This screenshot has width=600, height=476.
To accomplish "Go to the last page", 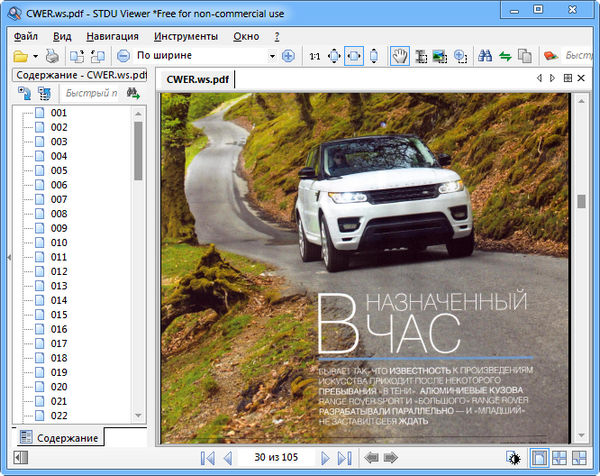I will tap(345, 458).
